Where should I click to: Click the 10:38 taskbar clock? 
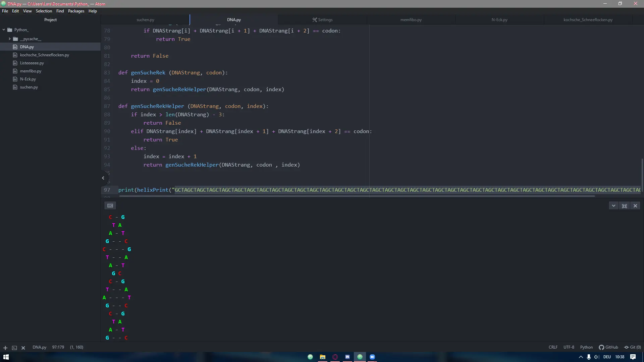(620, 357)
